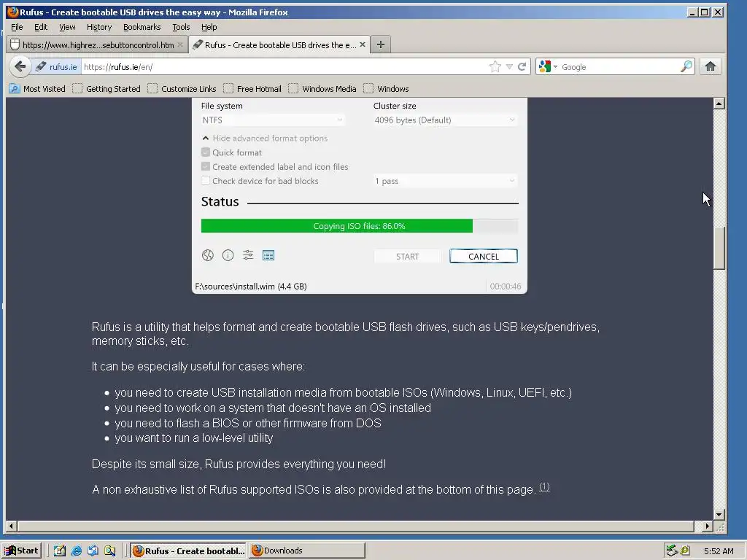747x560 pixels.
Task: Open Getting Started bookmark
Action: [x=107, y=88]
